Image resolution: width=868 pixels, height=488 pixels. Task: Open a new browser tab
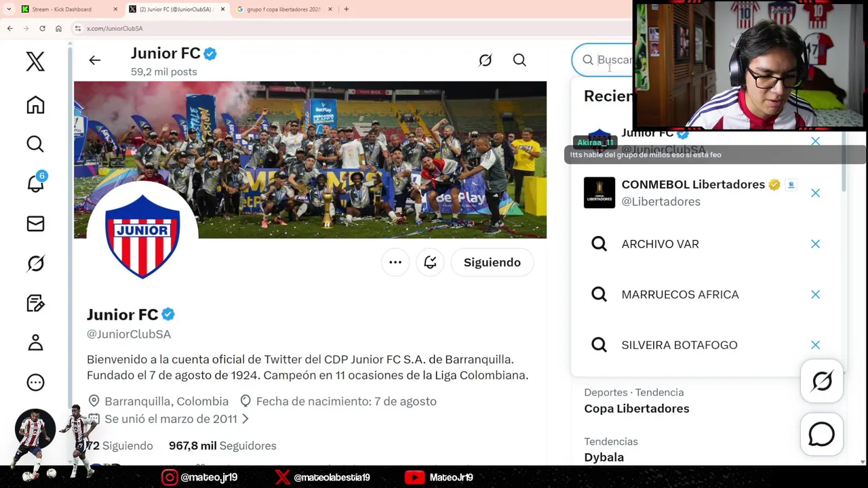[x=346, y=9]
